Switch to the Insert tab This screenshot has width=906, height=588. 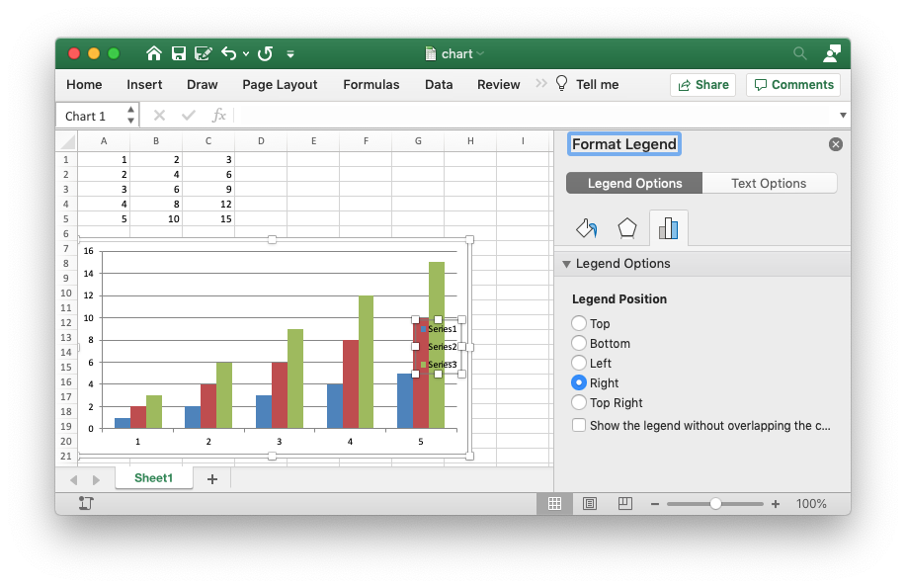tap(144, 84)
